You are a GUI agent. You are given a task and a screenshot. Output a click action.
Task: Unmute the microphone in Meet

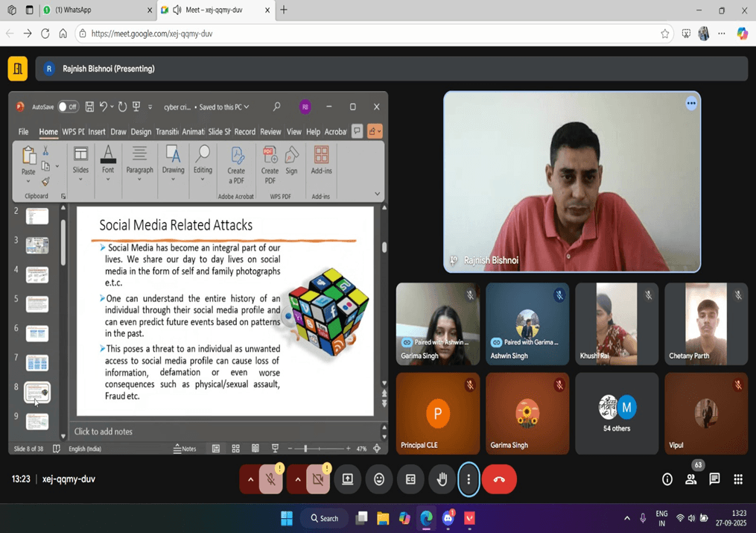pos(272,479)
